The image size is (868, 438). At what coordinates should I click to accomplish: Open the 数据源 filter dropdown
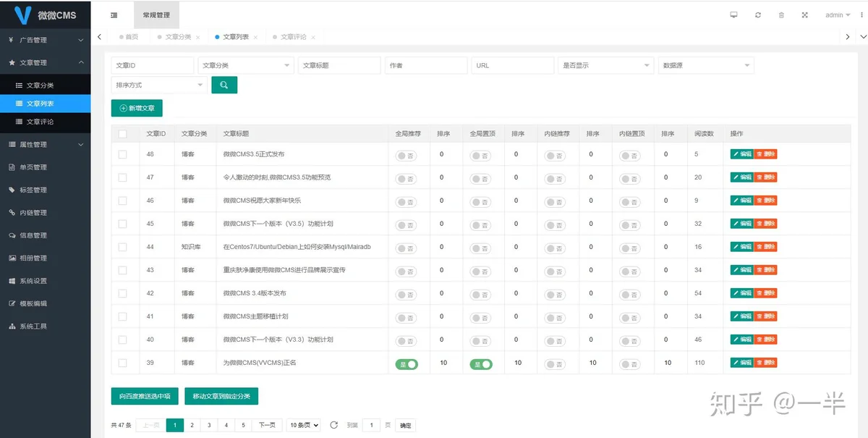point(706,65)
